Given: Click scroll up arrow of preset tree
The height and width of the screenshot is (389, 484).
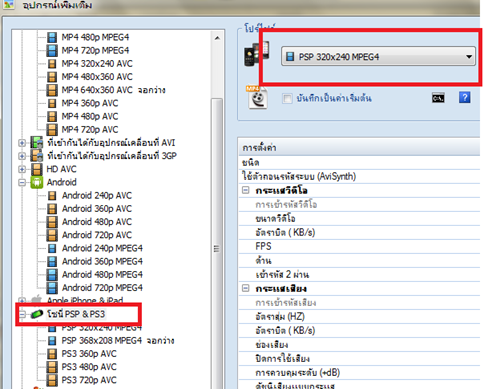Looking at the screenshot, I should pos(217,38).
